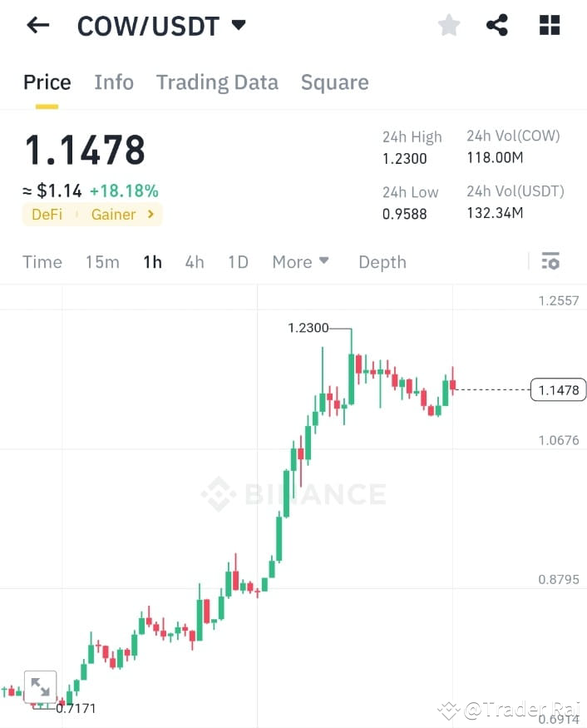Image resolution: width=587 pixels, height=728 pixels.
Task: Star COW/USDT as a favorite
Action: click(x=448, y=25)
